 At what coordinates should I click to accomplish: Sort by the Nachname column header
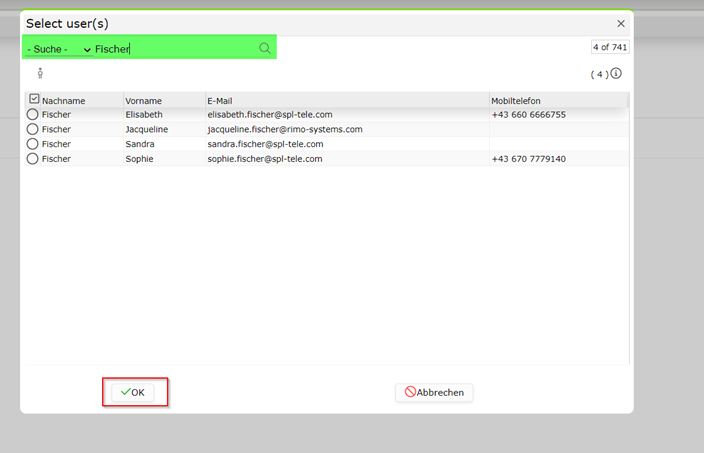point(63,101)
